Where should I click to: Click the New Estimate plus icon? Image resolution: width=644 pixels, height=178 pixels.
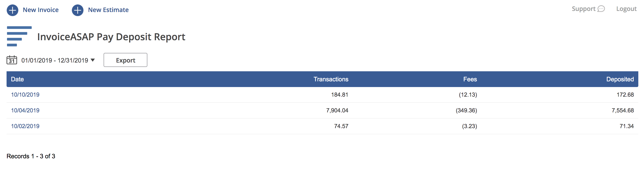tap(78, 10)
